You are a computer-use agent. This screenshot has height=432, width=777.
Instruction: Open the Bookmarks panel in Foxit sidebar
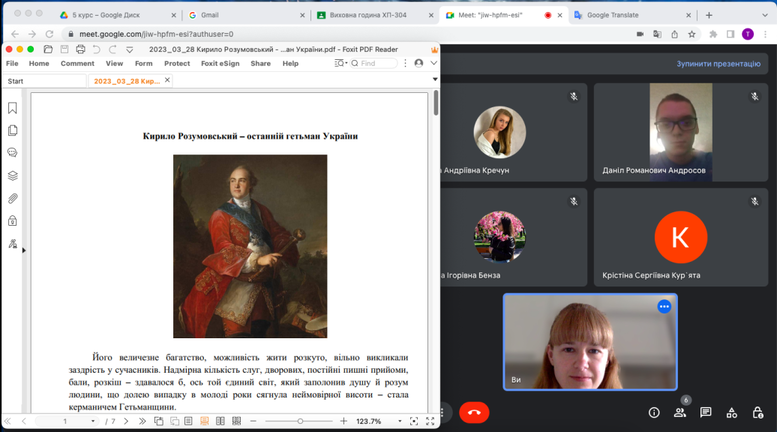[x=12, y=108]
